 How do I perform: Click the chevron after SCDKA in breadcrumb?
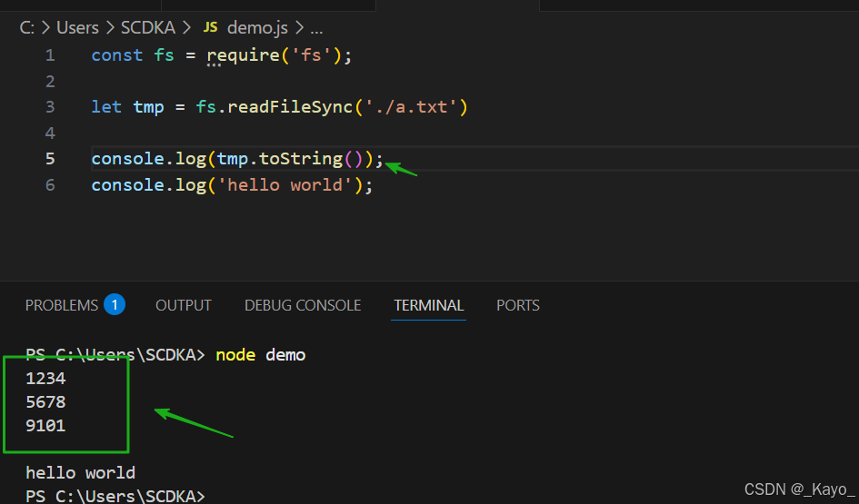[187, 27]
